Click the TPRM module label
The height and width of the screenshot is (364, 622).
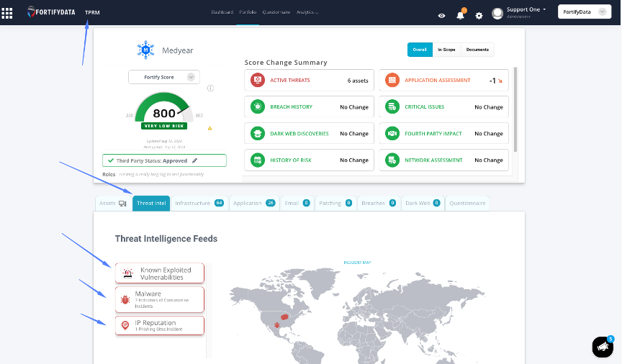coord(92,13)
